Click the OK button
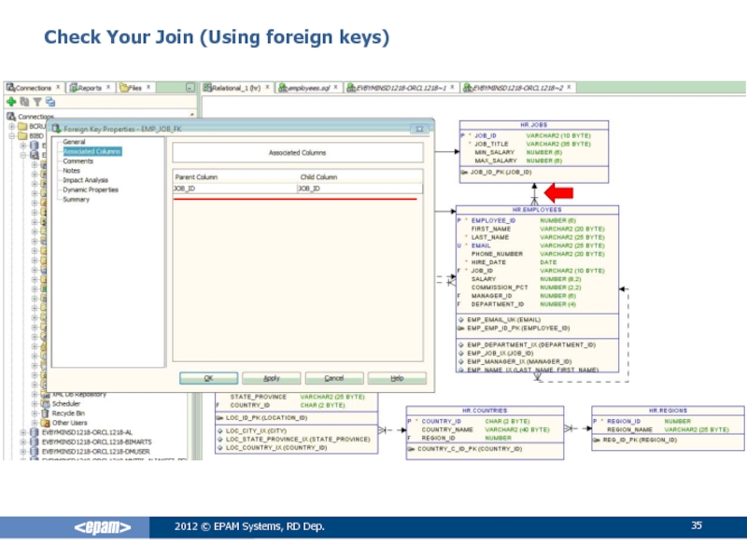The image size is (747, 560). (x=208, y=378)
